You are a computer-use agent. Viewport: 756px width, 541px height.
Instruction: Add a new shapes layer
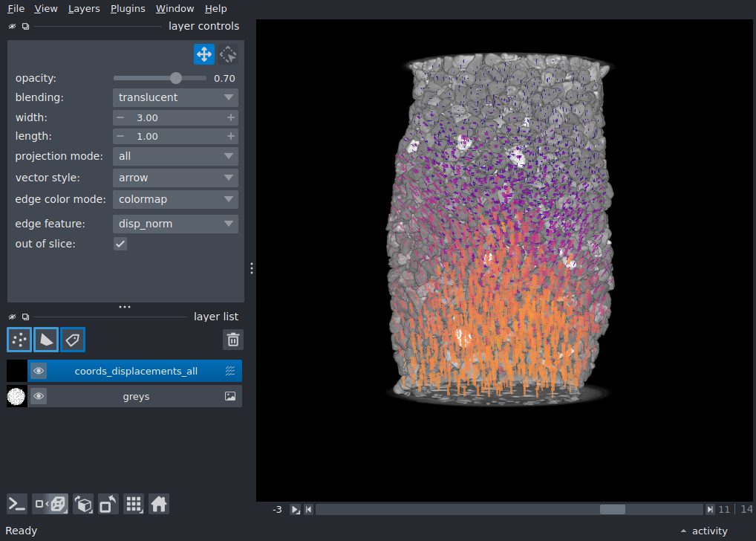click(46, 340)
